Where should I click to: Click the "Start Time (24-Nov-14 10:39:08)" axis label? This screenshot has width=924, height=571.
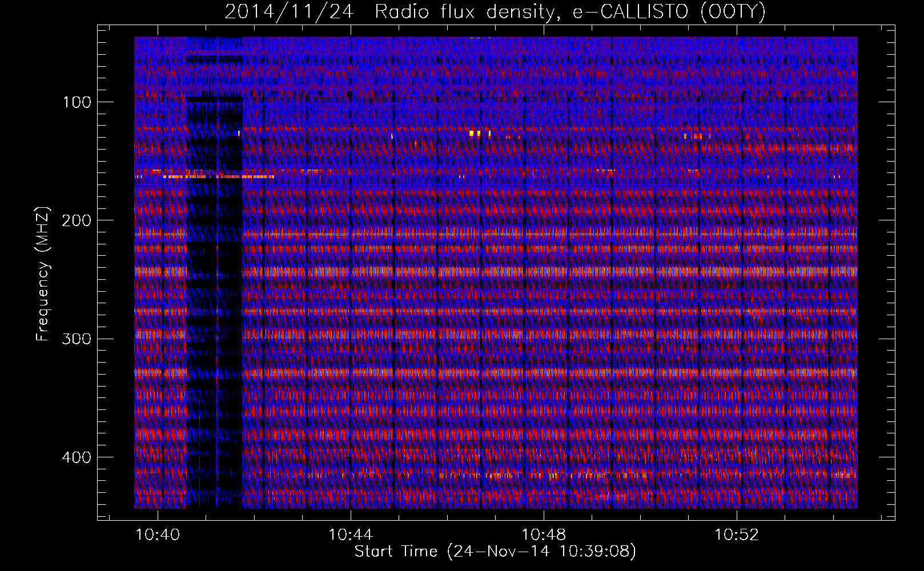coord(495,552)
